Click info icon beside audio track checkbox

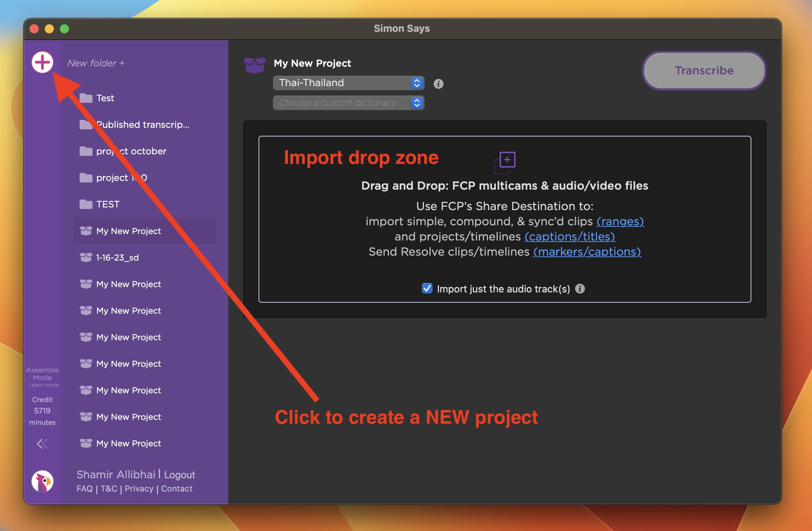pyautogui.click(x=580, y=289)
